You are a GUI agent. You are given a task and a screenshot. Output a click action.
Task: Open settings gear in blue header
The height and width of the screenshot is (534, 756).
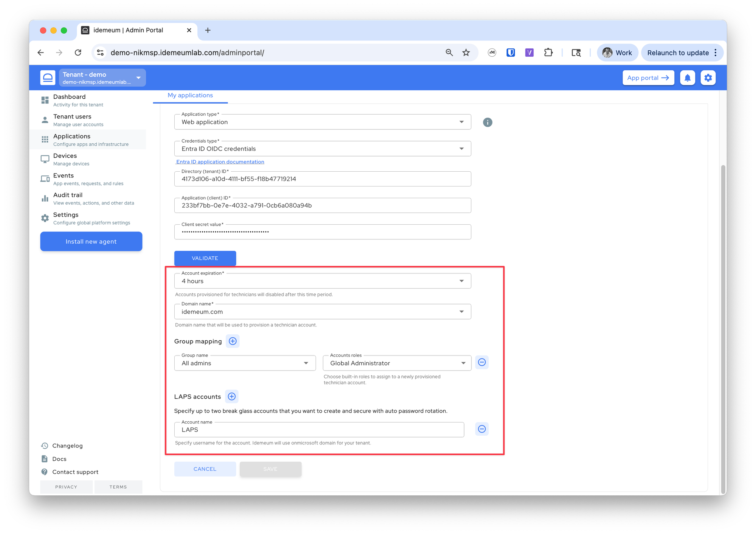pyautogui.click(x=708, y=78)
